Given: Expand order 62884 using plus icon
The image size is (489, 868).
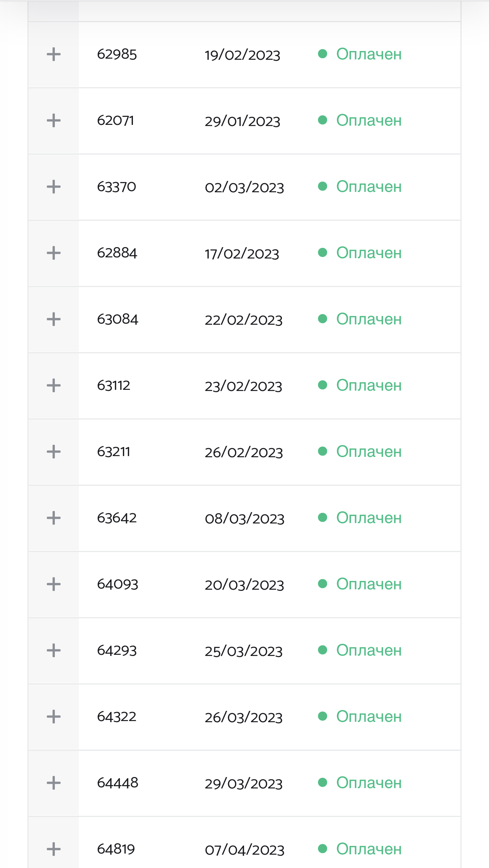Looking at the screenshot, I should [54, 253].
